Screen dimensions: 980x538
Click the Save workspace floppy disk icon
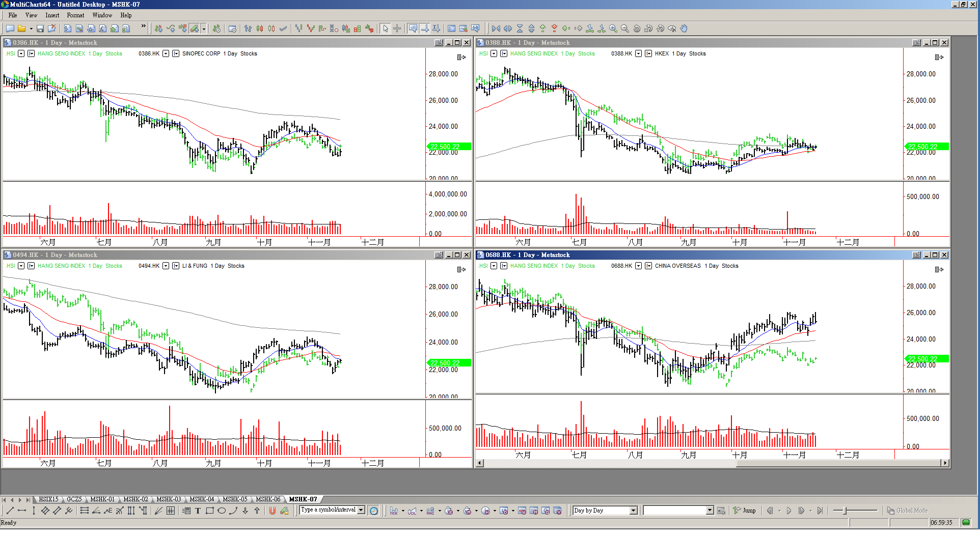click(x=40, y=29)
